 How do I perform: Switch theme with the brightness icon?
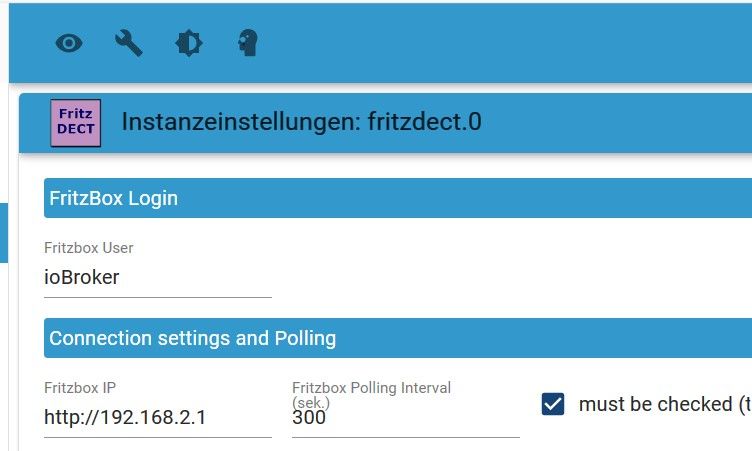(x=188, y=43)
